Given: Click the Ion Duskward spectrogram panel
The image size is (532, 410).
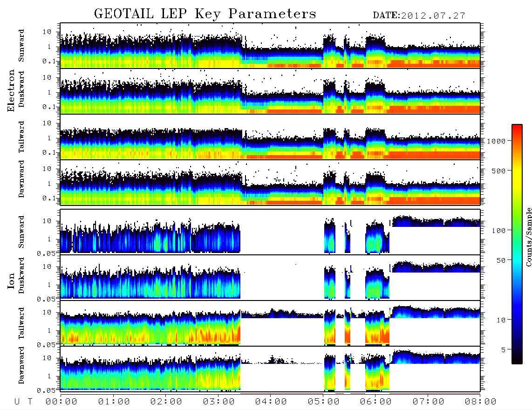Looking at the screenshot, I should point(270,277).
